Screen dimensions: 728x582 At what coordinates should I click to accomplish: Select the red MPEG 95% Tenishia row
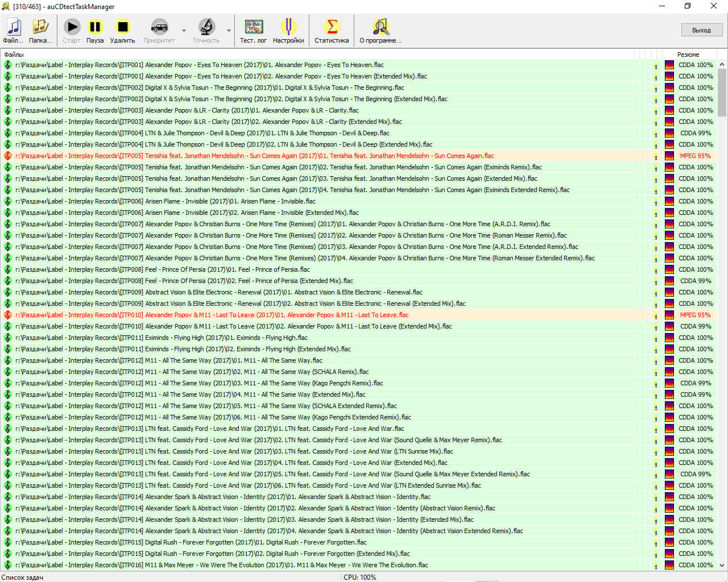[x=359, y=156]
